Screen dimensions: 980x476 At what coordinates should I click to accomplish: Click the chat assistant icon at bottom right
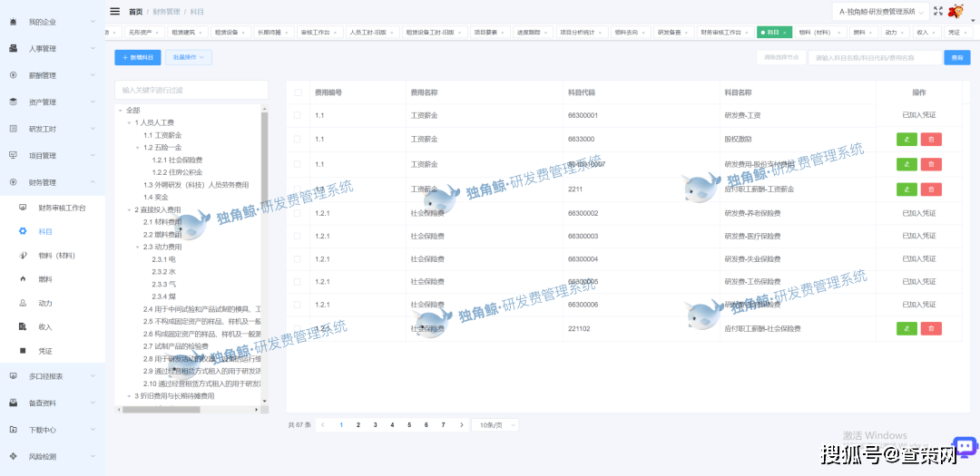pos(964,447)
